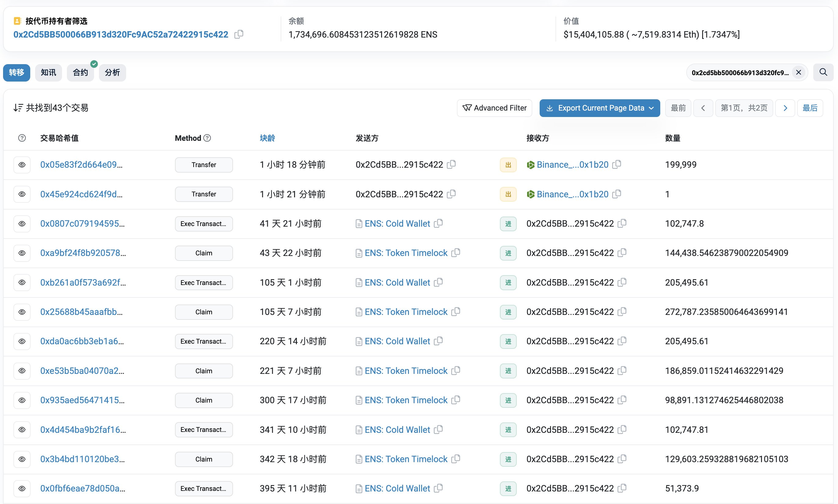Image resolution: width=838 pixels, height=504 pixels.
Task: Select the 272,787.235850064643699141 amount cell
Action: [726, 312]
